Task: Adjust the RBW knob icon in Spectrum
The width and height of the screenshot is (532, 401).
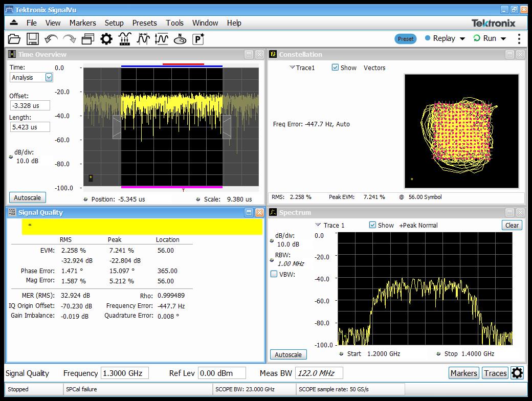Action: [272, 260]
